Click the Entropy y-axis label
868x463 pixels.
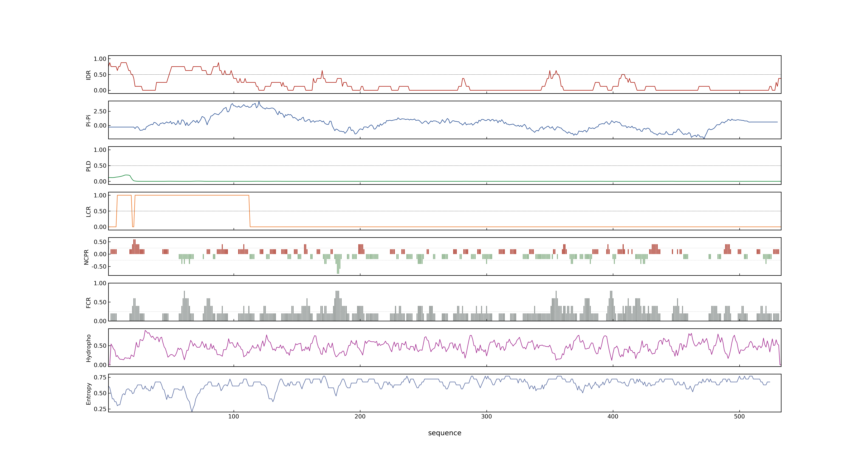coord(89,393)
